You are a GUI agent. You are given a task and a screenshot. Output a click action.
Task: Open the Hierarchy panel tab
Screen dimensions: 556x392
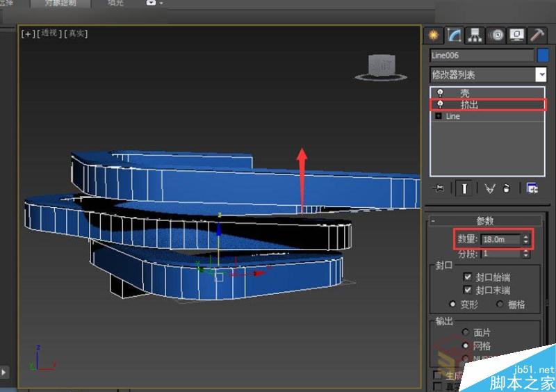pos(475,35)
